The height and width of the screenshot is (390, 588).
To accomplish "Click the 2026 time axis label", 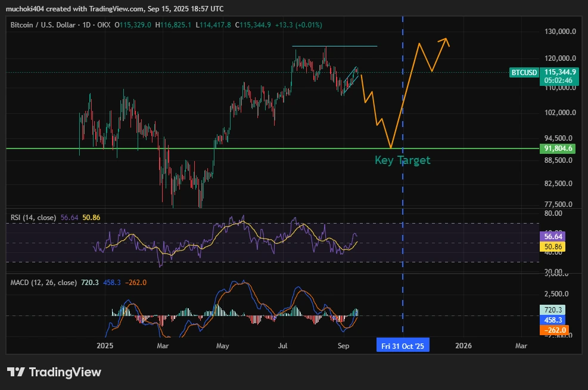I will (463, 346).
